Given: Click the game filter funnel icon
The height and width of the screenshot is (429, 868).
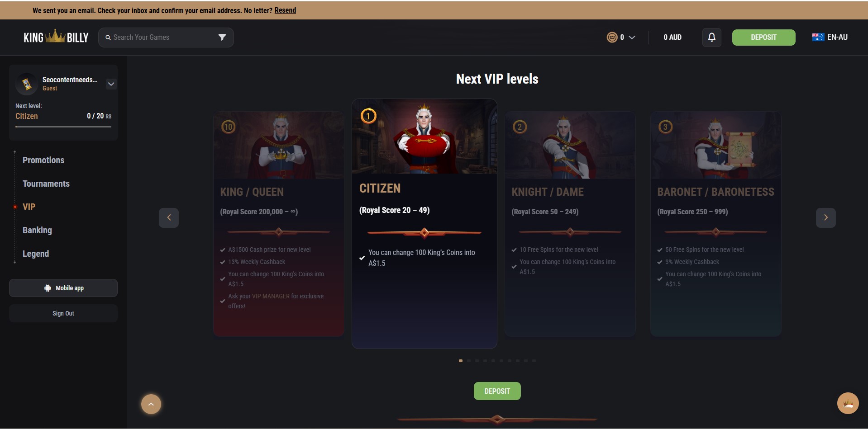Looking at the screenshot, I should coord(222,37).
